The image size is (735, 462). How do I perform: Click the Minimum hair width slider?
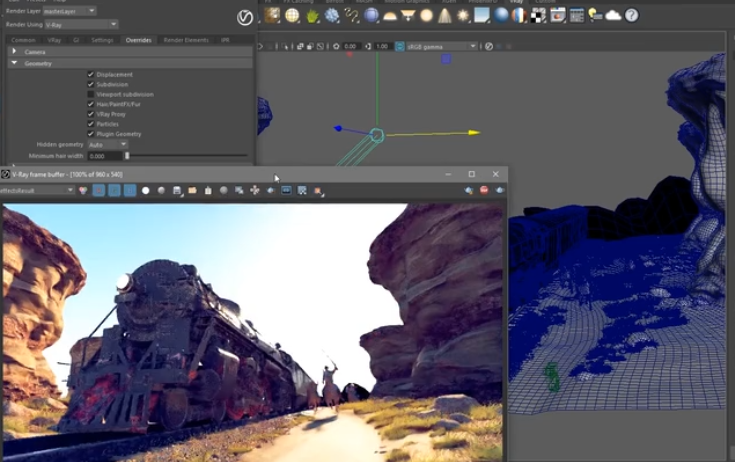click(x=185, y=156)
